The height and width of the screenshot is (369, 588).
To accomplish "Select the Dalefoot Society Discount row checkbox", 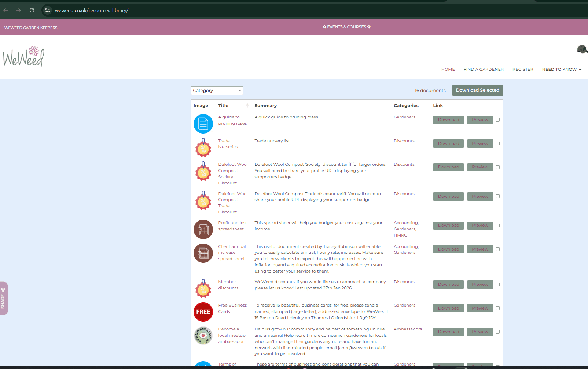I will [498, 167].
